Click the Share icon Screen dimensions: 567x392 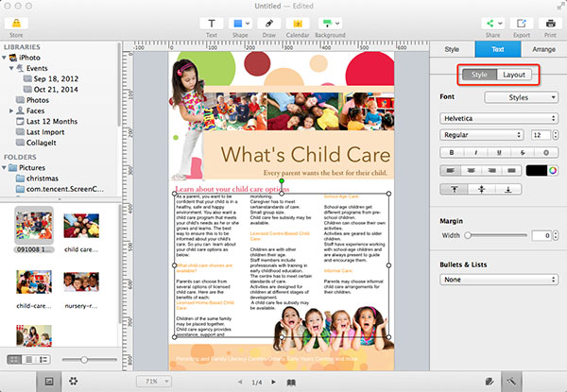[x=492, y=24]
